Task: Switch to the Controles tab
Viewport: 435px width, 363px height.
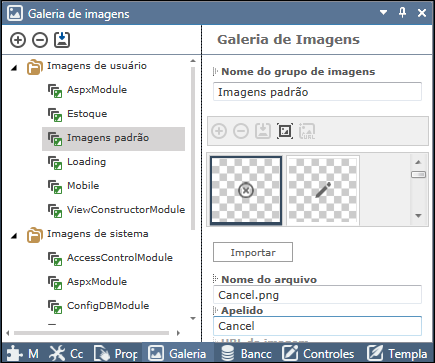Action: coord(318,354)
